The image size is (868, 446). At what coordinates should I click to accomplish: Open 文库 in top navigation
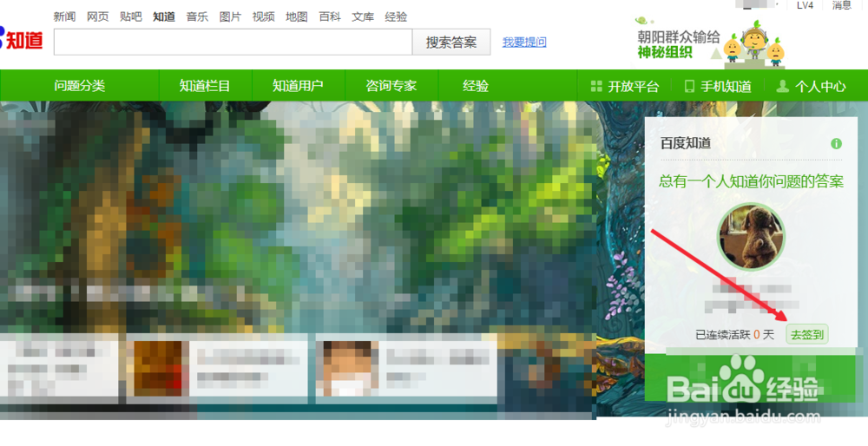tap(363, 17)
